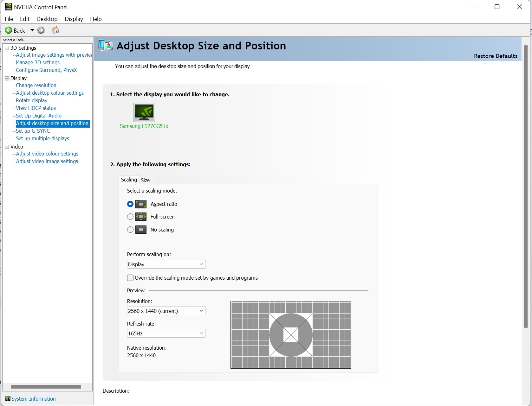Open Adjust video colour settings
The image size is (532, 406).
[47, 154]
